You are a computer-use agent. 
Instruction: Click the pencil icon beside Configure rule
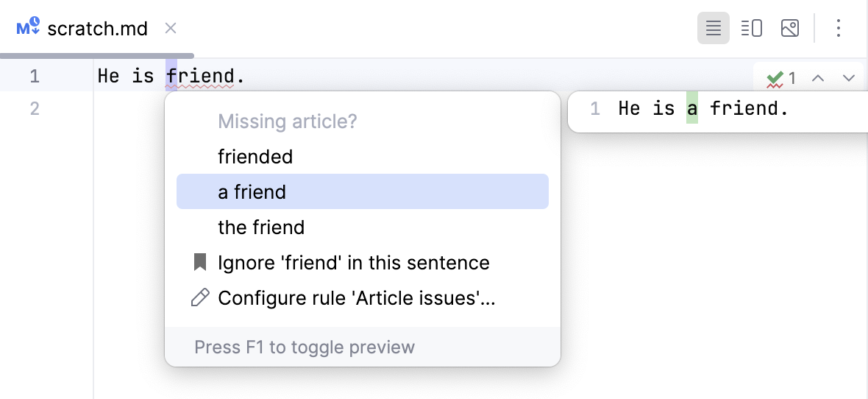point(199,298)
